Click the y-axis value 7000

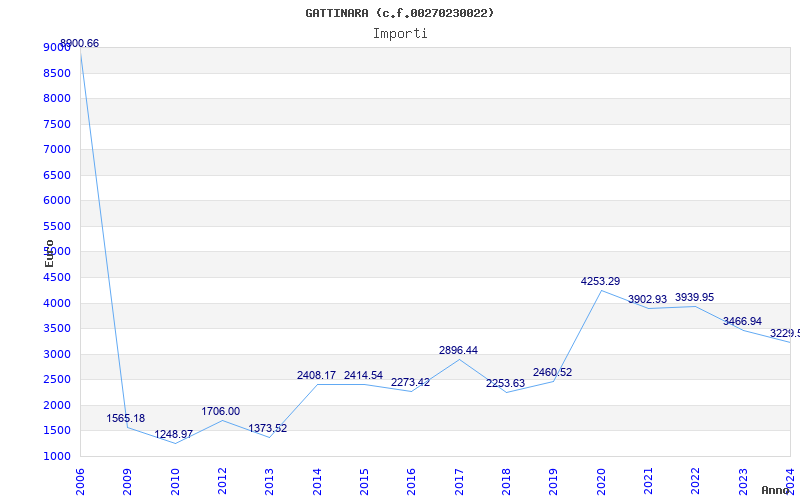57,149
